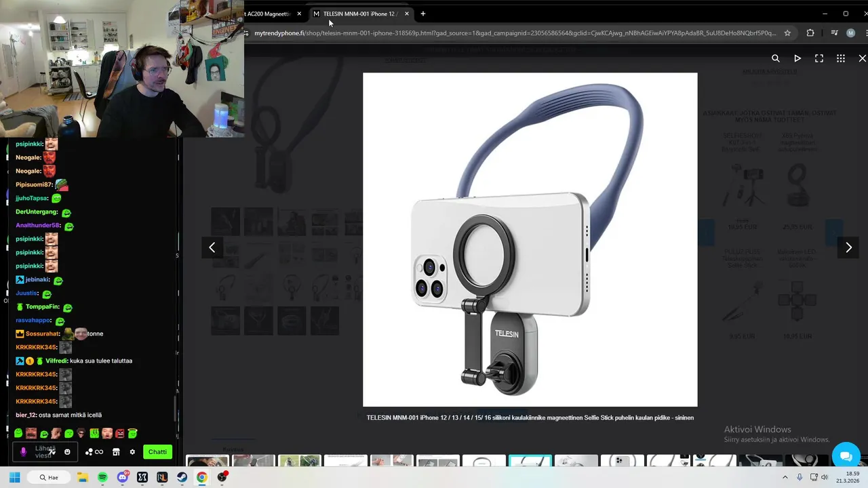This screenshot has height=488, width=868.
Task: Toggle the thumbnails grid icon in lightbox
Action: click(841, 58)
